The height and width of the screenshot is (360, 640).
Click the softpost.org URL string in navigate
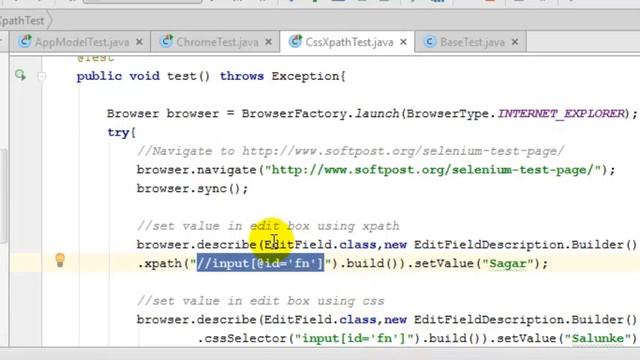[435, 170]
